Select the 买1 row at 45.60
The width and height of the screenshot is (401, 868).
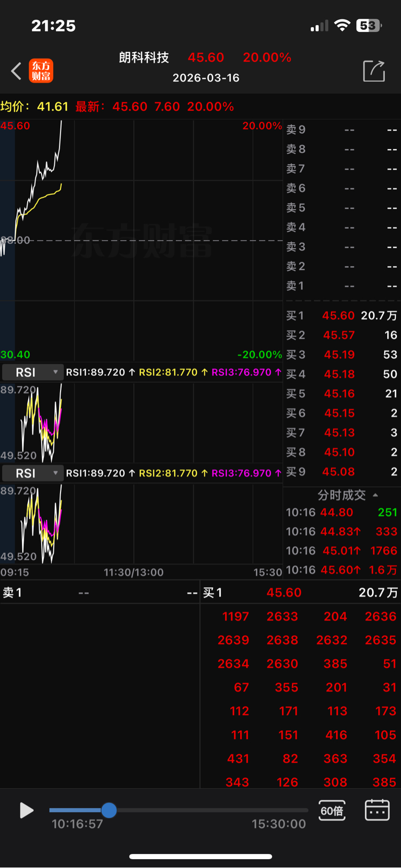tap(341, 315)
